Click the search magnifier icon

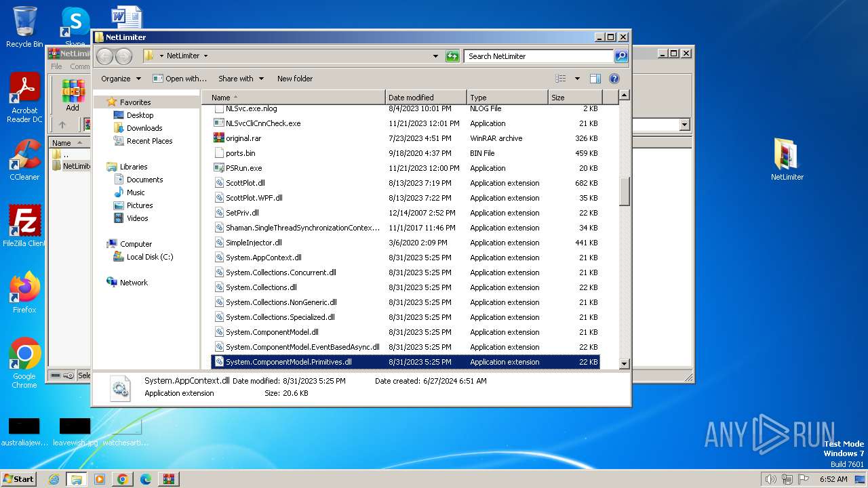click(621, 56)
